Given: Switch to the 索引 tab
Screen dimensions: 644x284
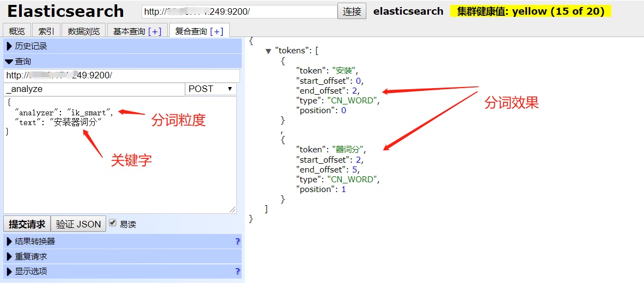Looking at the screenshot, I should pyautogui.click(x=46, y=31).
